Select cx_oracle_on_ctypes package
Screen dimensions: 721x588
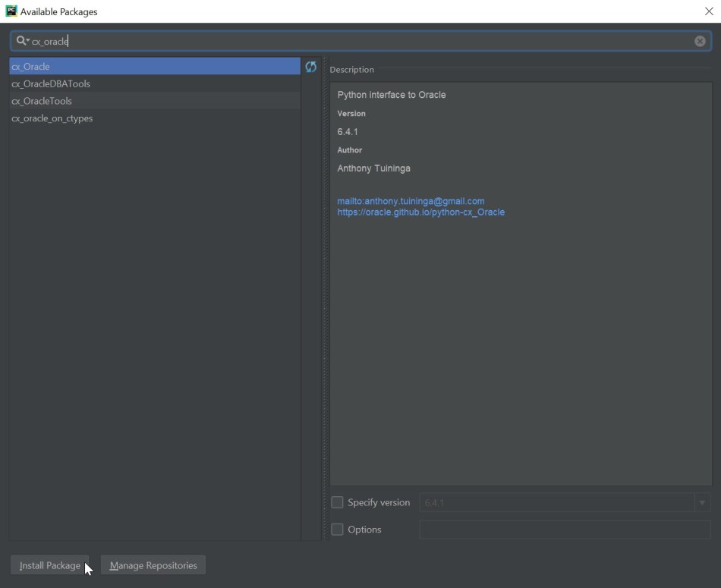point(52,118)
